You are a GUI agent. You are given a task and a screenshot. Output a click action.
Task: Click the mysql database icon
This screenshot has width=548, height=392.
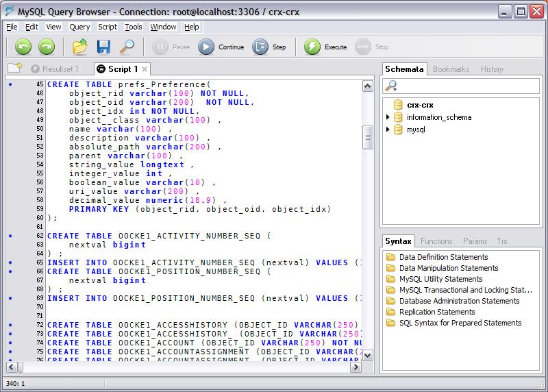click(x=398, y=130)
